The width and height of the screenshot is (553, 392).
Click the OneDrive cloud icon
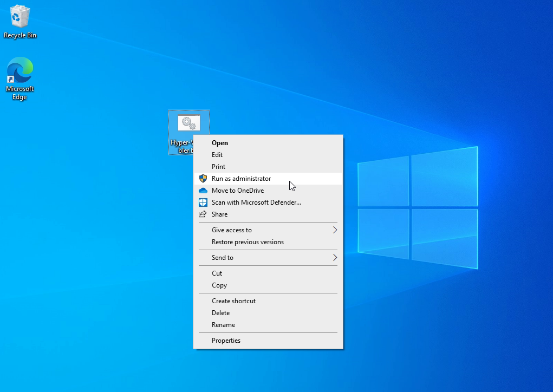click(203, 191)
